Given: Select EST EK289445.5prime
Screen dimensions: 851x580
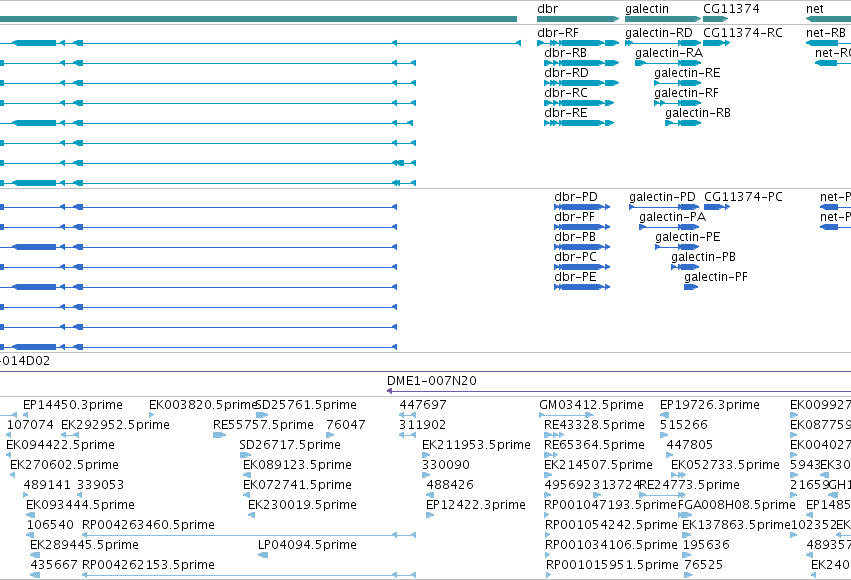Looking at the screenshot, I should point(84,544).
